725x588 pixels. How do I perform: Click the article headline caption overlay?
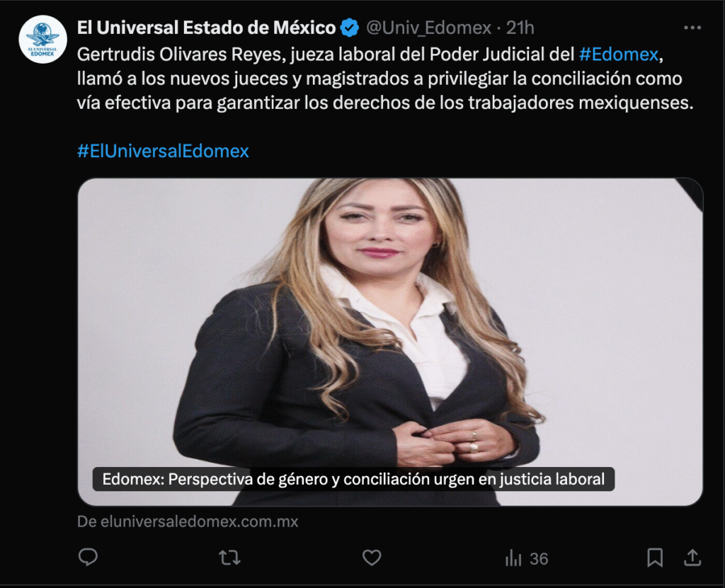(353, 479)
